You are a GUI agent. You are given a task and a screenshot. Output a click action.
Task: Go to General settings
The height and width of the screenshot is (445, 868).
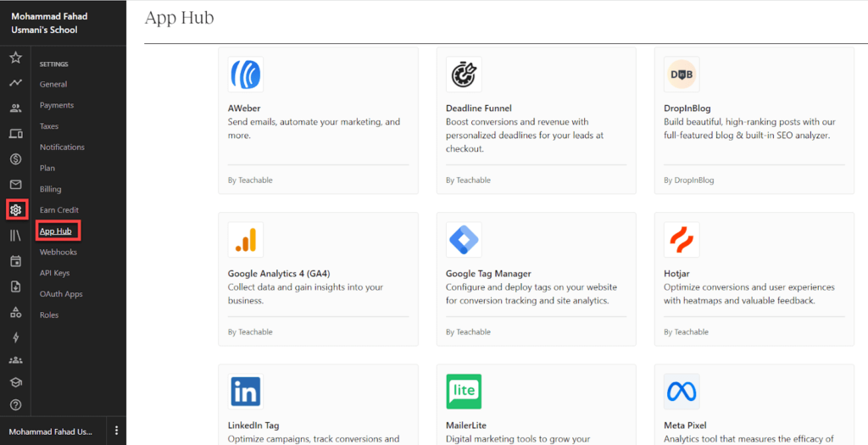point(53,84)
